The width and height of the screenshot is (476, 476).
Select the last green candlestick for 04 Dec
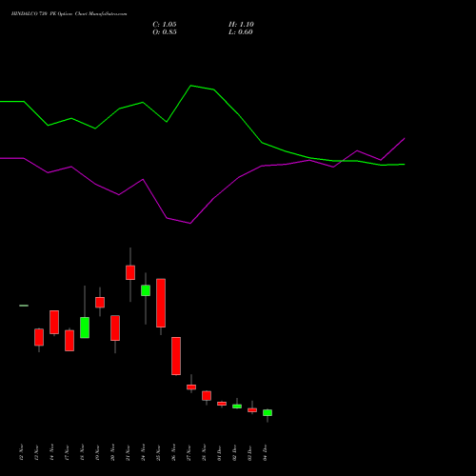pyautogui.click(x=268, y=412)
